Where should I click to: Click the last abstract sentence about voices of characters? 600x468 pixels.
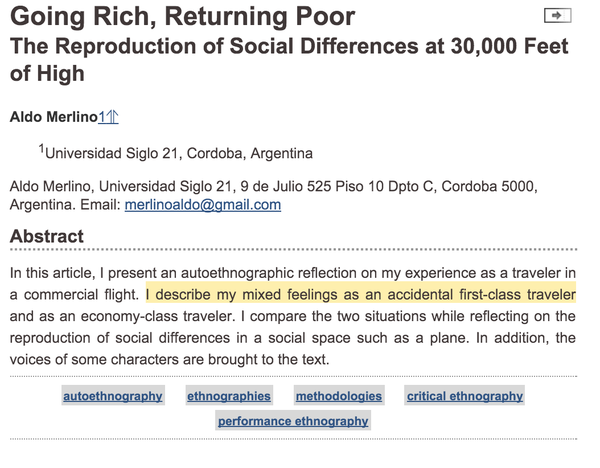click(170, 359)
